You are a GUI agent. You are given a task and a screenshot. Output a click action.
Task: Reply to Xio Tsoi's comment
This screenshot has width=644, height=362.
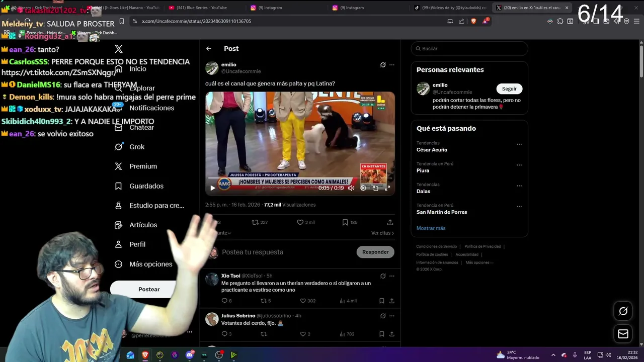[x=226, y=301]
